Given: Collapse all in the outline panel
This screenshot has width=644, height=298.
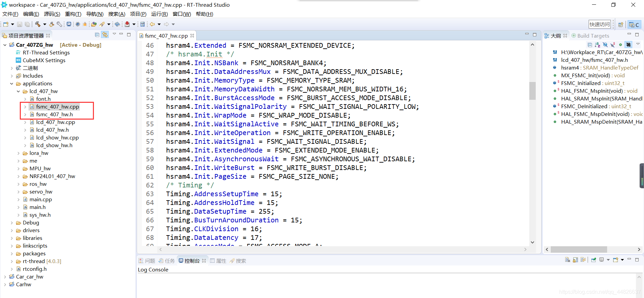Looking at the screenshot, I should (590, 45).
